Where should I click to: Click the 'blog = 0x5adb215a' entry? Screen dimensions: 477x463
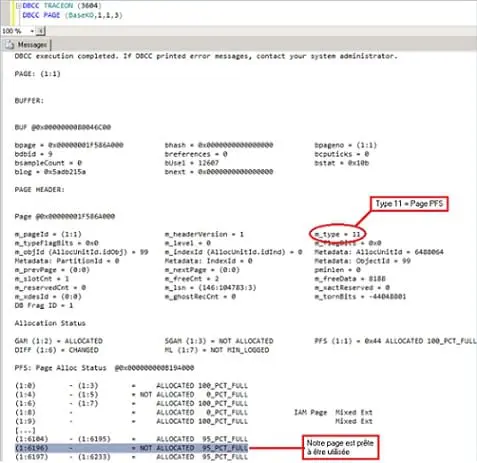50,172
